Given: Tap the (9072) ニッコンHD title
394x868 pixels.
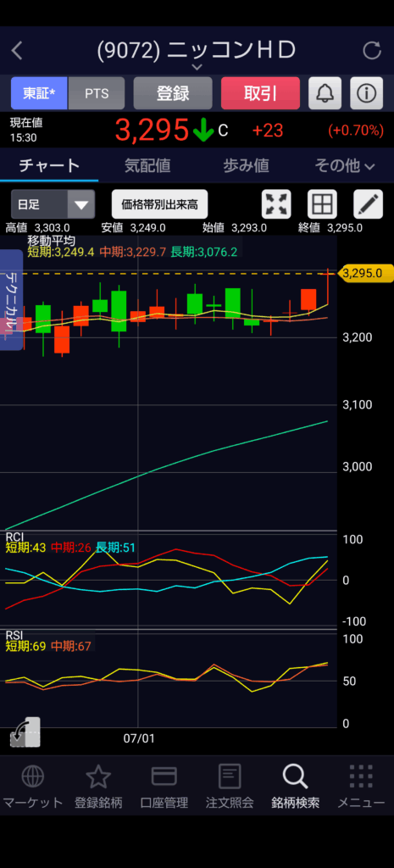Looking at the screenshot, I should pyautogui.click(x=197, y=50).
